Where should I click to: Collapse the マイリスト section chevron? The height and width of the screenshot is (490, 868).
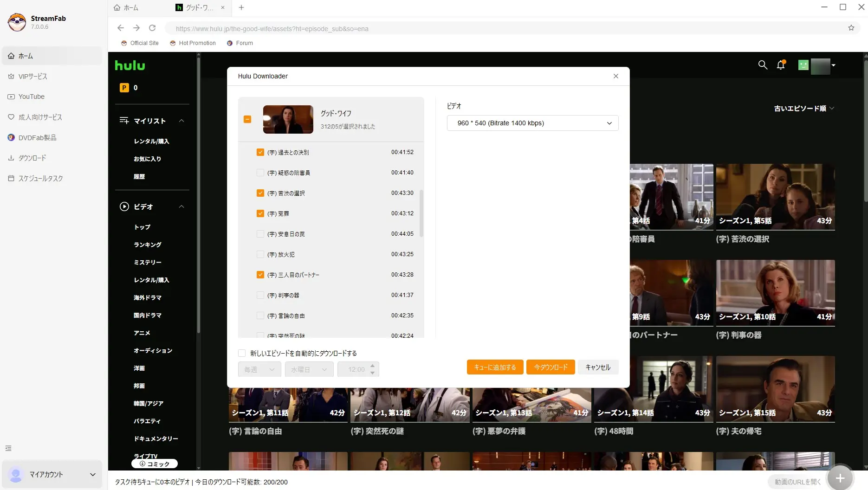tap(181, 121)
